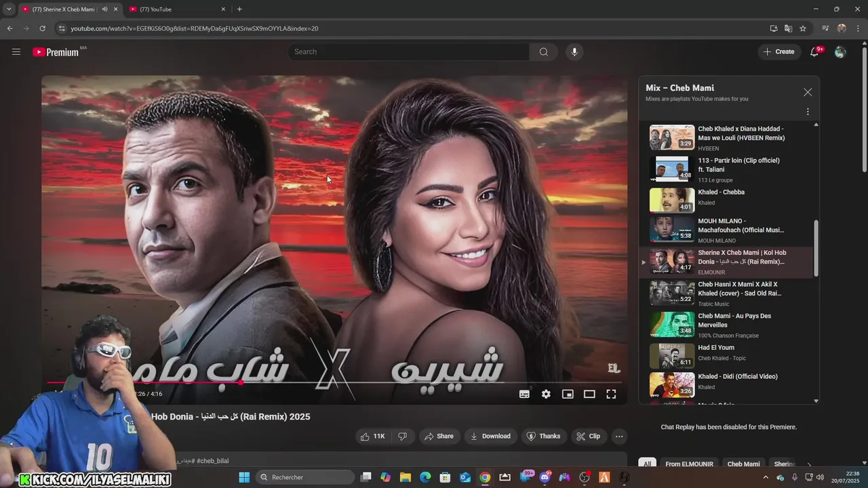
Task: Click the Download button
Action: [490, 436]
